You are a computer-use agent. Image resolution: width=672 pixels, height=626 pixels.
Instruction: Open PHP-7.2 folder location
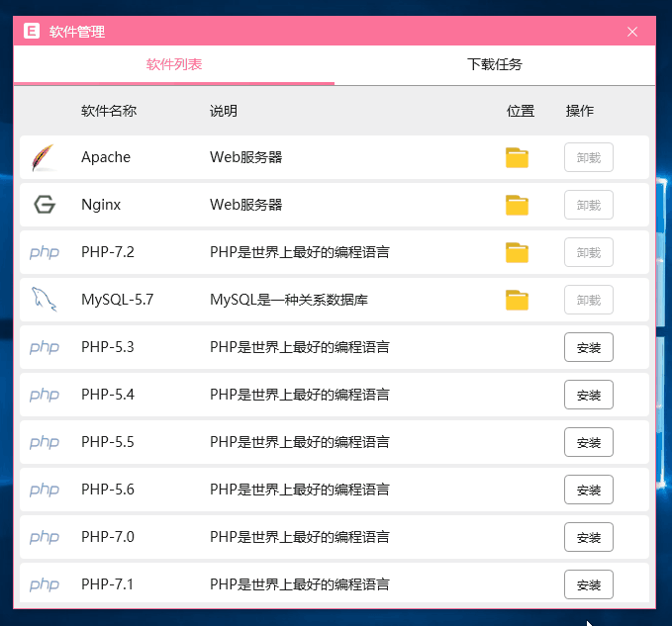(x=517, y=252)
